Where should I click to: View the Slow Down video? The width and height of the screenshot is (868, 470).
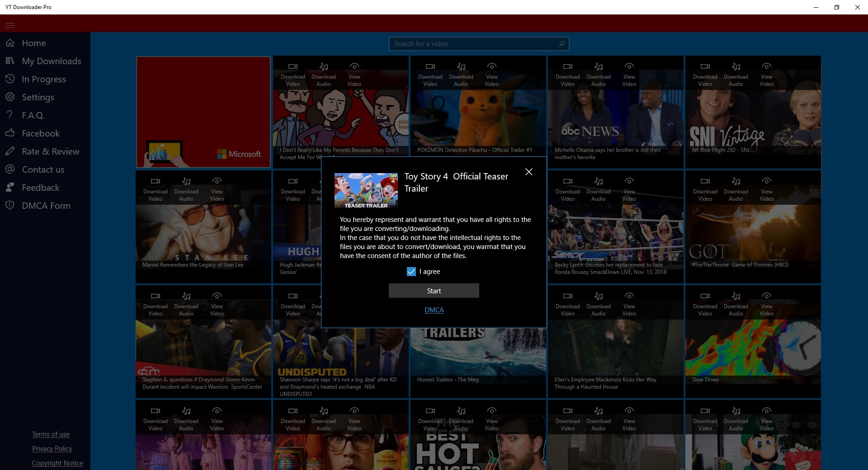click(x=767, y=304)
